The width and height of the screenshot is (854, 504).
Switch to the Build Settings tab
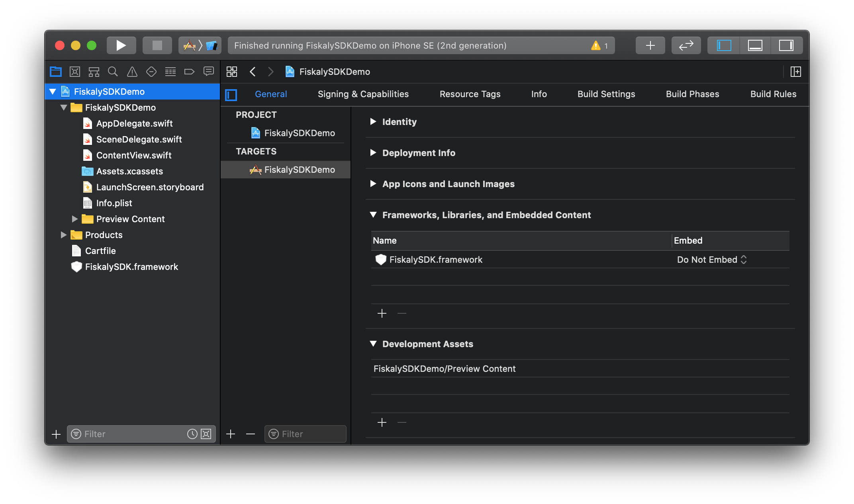[x=606, y=94]
